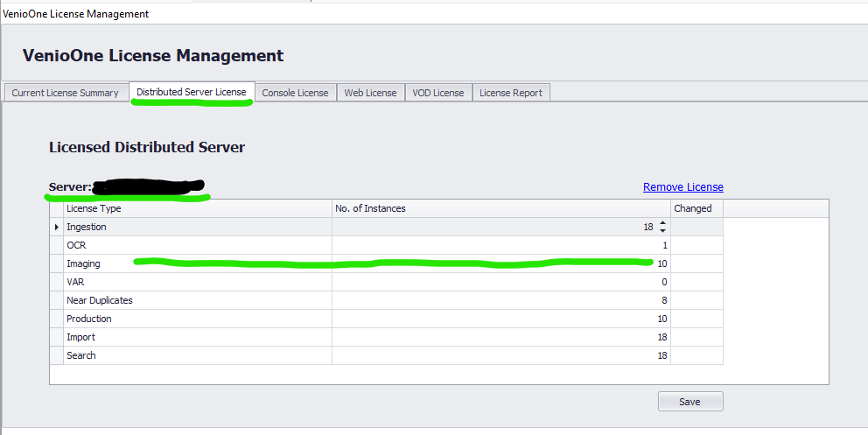
Task: Click the Changed column header
Action: click(697, 208)
